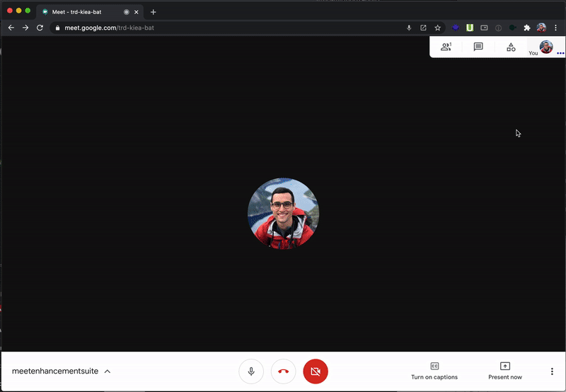Open a new browser tab
The width and height of the screenshot is (566, 392).
[154, 12]
